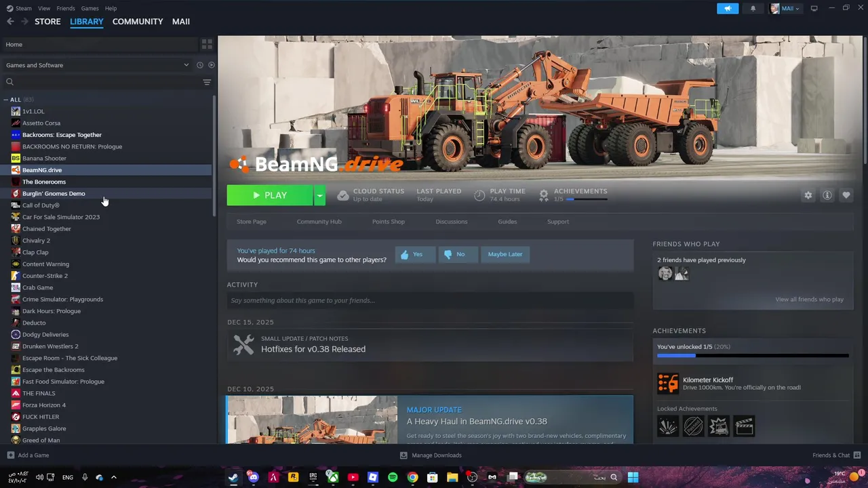Screen dimensions: 868x488
Task: Click the ready-to-play filter icon
Action: (211, 65)
